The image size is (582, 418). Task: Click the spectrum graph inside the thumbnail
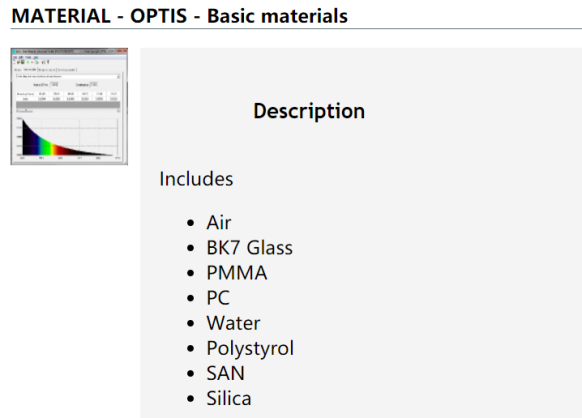69,137
